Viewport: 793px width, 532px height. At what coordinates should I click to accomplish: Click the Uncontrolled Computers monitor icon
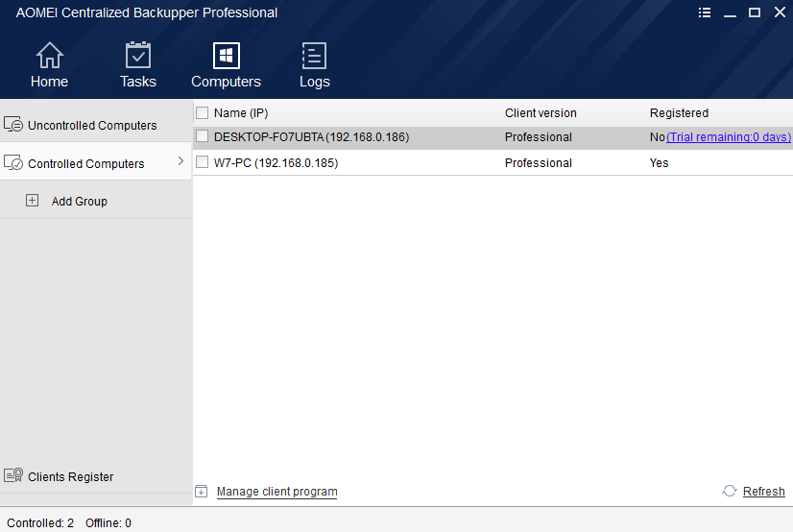13,124
